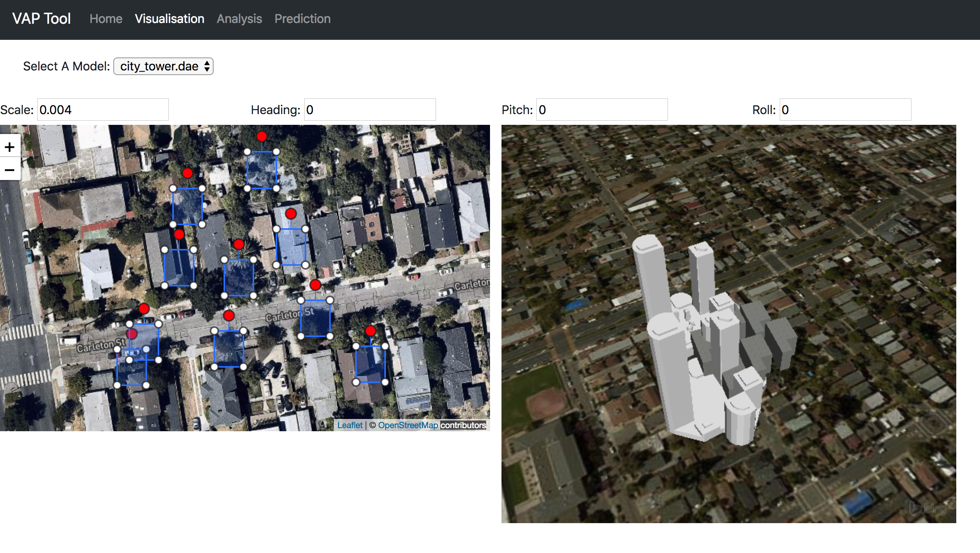Image resolution: width=980 pixels, height=553 pixels.
Task: Click the Pitch value field
Action: 602,110
